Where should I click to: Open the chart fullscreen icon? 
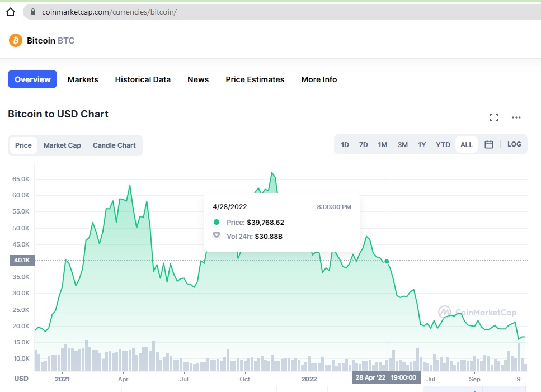coord(494,117)
